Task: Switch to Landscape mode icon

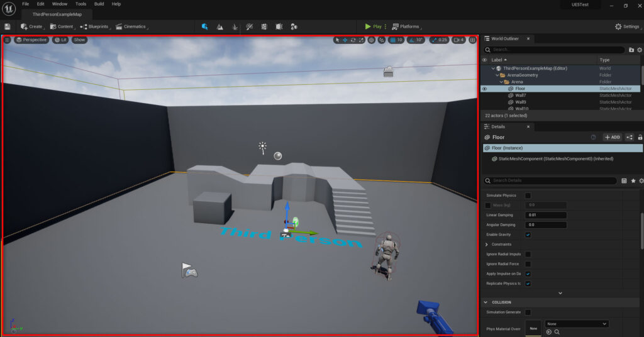Action: [x=219, y=26]
